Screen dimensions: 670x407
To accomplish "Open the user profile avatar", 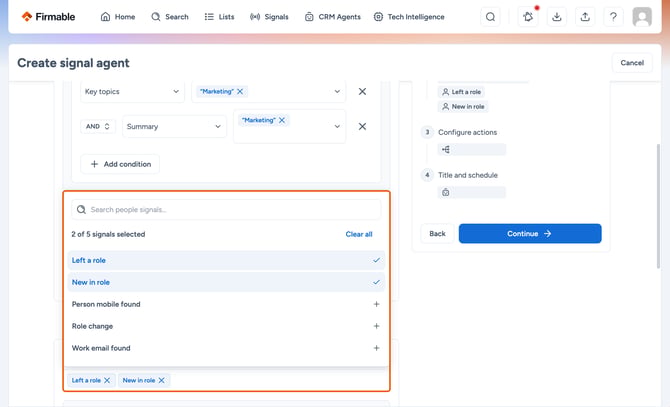I will [x=642, y=17].
